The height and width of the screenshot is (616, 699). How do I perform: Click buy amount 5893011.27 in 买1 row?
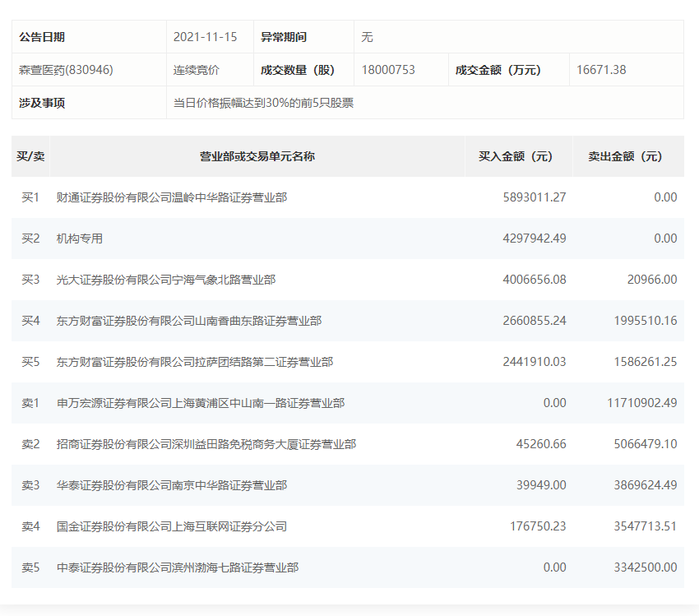click(534, 197)
